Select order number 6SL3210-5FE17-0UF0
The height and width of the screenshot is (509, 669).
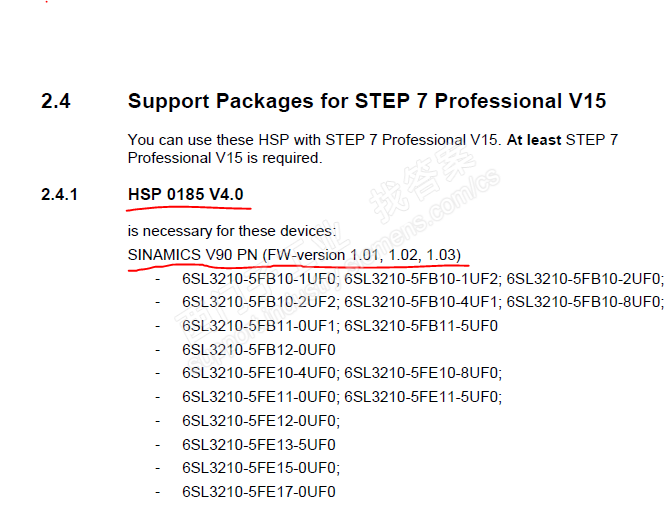258,492
